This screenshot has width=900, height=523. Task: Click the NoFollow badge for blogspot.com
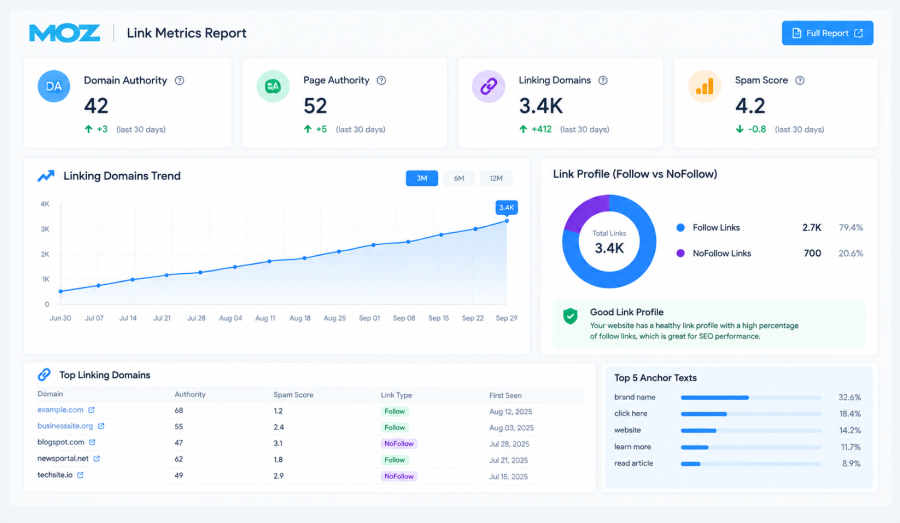coord(399,444)
